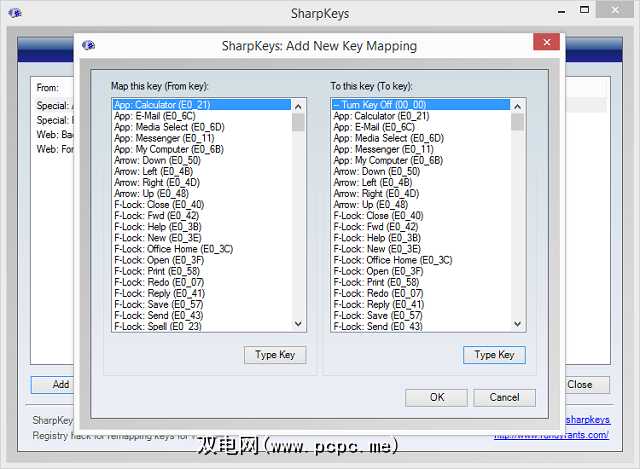Select F-Lock: New (E0_3E) in To list
Screen dimensions: 640x469
click(421, 249)
